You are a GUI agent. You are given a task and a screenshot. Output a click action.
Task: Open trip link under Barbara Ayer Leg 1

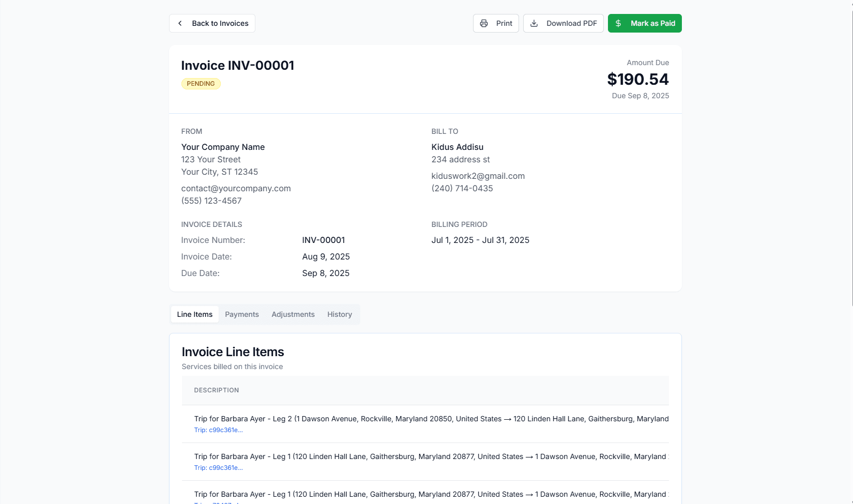[x=218, y=467]
